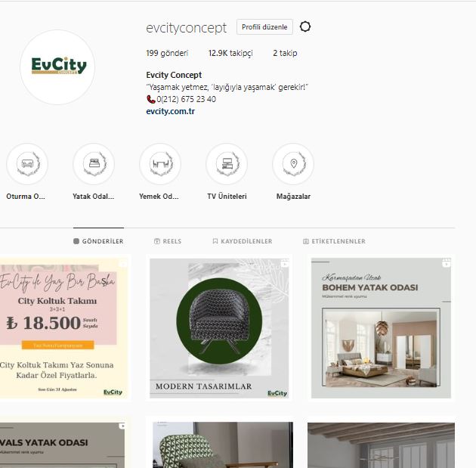Switch to the REELS tab
Screen dimensions: 476x468
click(x=168, y=241)
